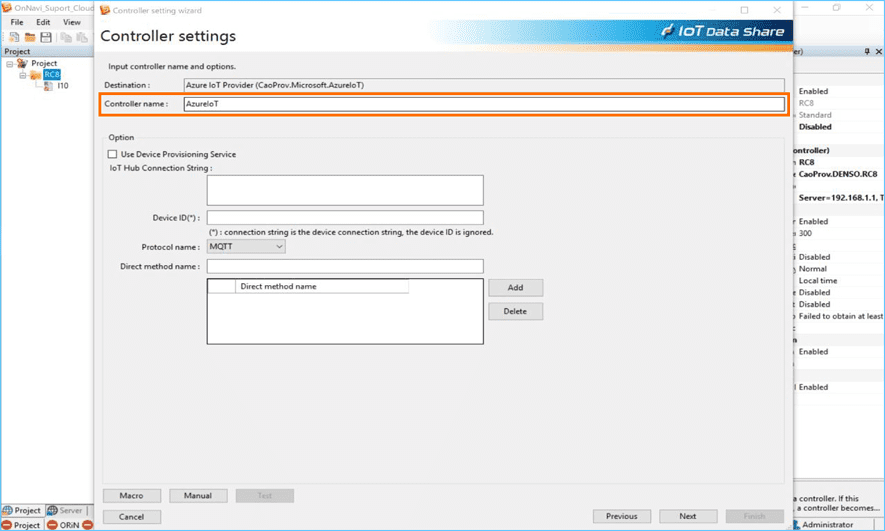Screen dimensions: 885x531
Task: Select the Project root label in tree
Action: (x=44, y=63)
